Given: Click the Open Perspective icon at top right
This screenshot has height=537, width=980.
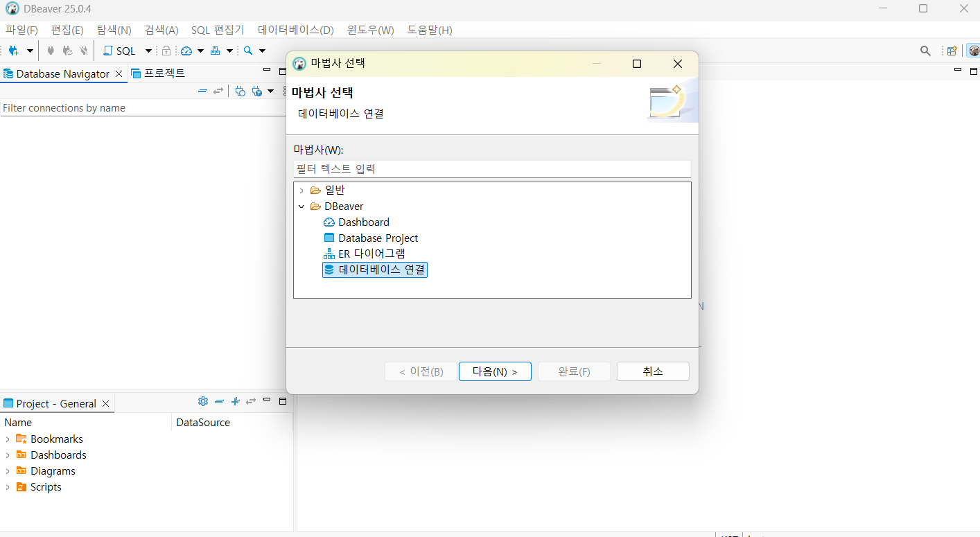Looking at the screenshot, I should click(x=952, y=51).
